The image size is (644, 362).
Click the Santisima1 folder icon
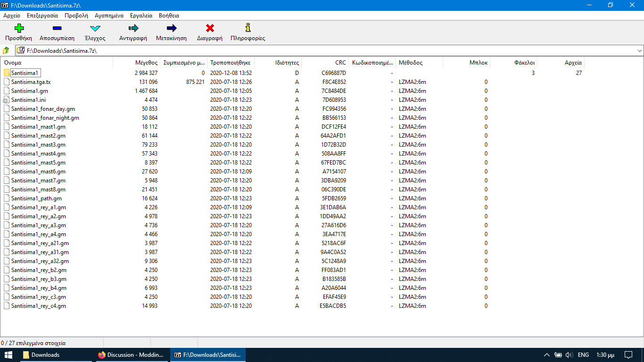point(6,73)
